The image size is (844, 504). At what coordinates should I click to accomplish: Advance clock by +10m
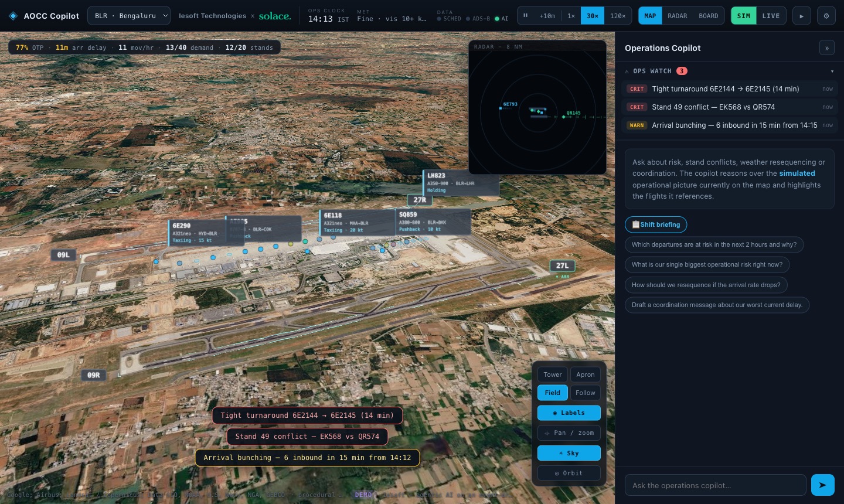[x=547, y=16]
